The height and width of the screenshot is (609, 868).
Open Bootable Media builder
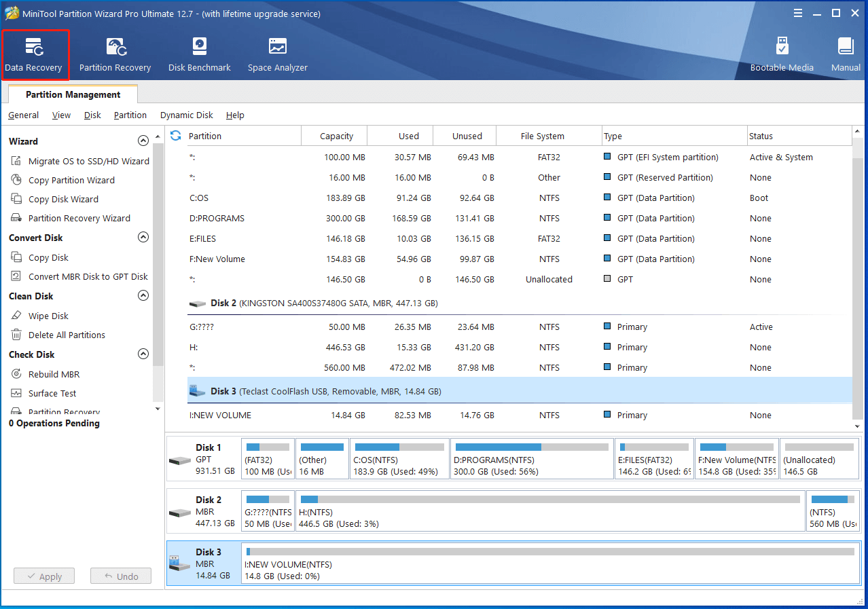pos(782,54)
